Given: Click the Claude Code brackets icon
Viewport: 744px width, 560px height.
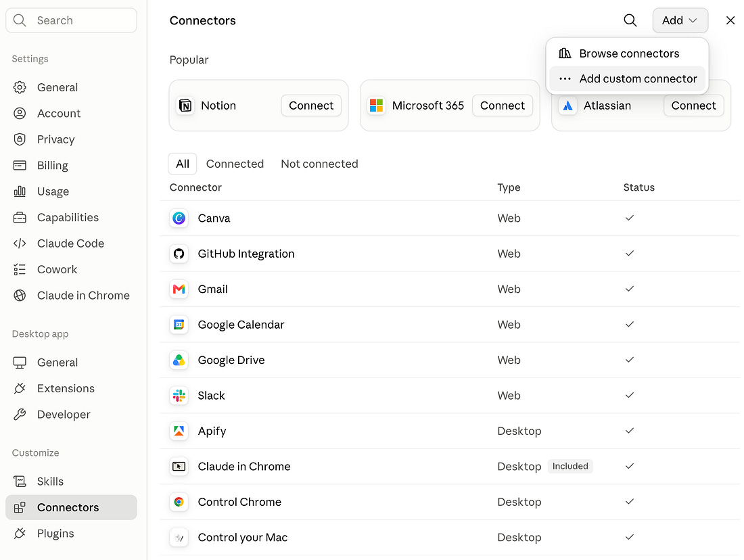Looking at the screenshot, I should pos(20,243).
